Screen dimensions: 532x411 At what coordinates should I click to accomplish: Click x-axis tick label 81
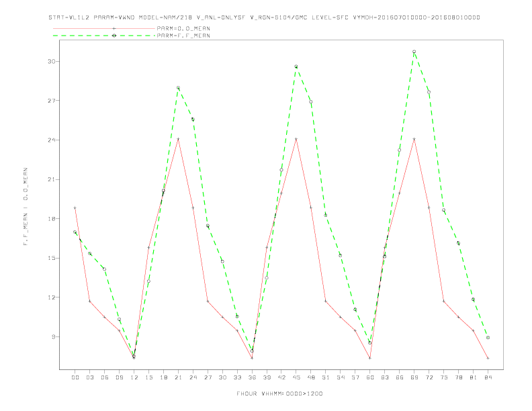coord(474,377)
